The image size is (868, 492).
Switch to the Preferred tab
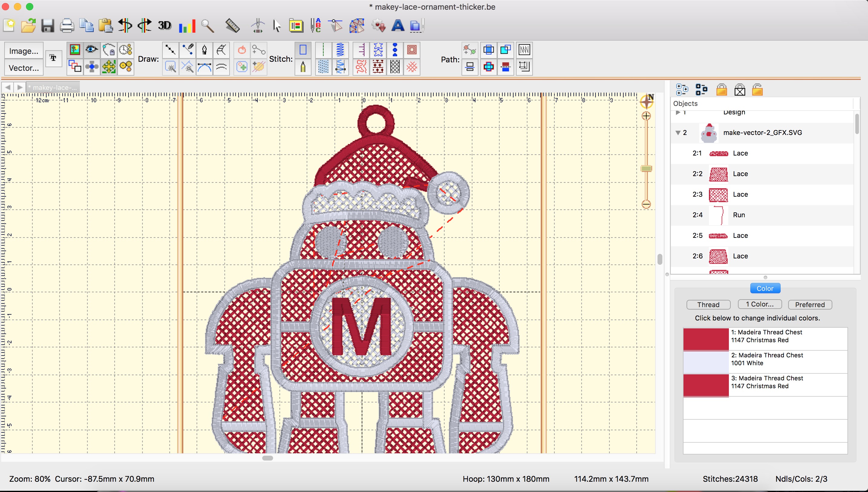810,305
